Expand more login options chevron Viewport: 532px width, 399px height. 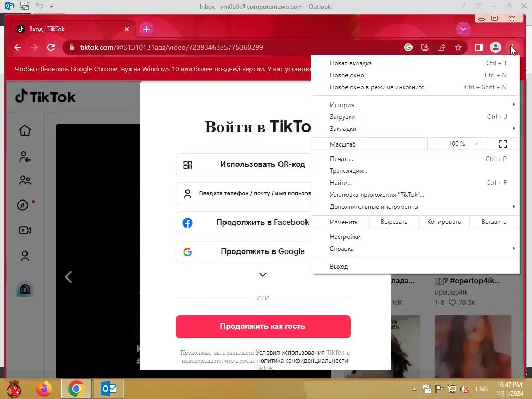click(263, 274)
